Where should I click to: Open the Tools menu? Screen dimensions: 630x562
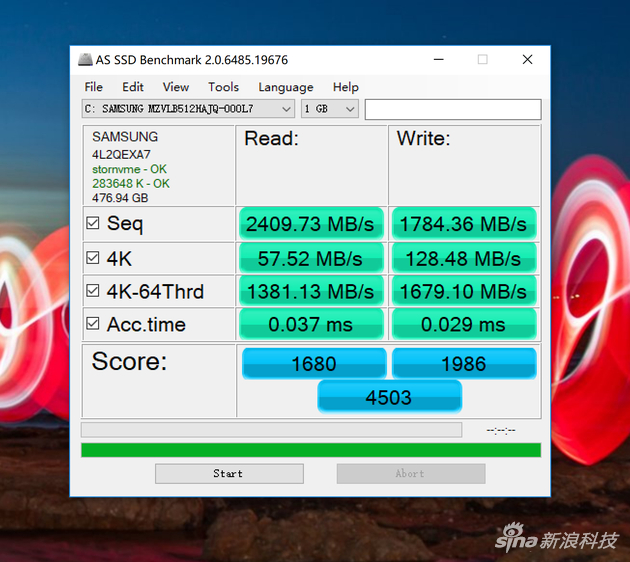tap(223, 87)
